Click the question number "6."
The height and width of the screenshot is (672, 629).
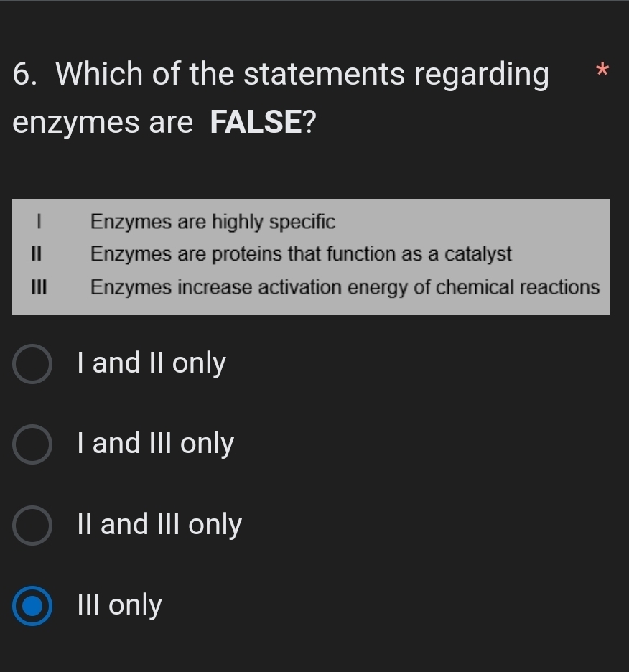click(x=24, y=73)
